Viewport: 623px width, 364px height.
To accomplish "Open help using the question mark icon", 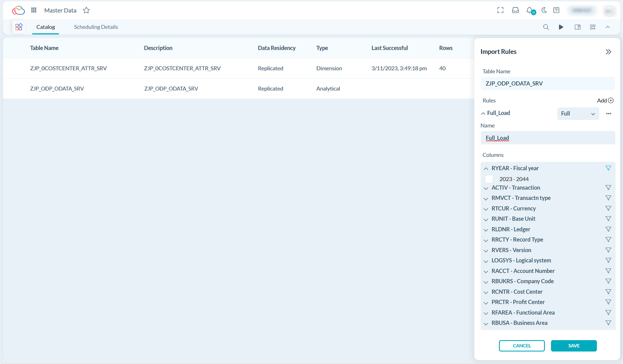I will (556, 10).
